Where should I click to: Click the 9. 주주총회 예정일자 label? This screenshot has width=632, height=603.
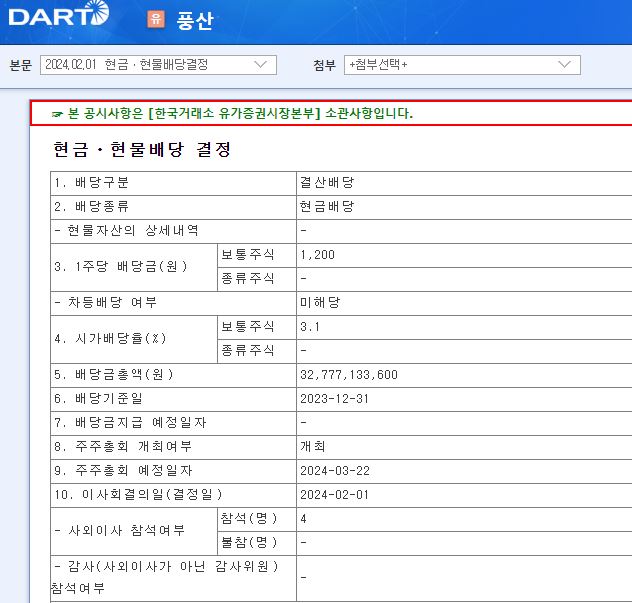pos(123,470)
